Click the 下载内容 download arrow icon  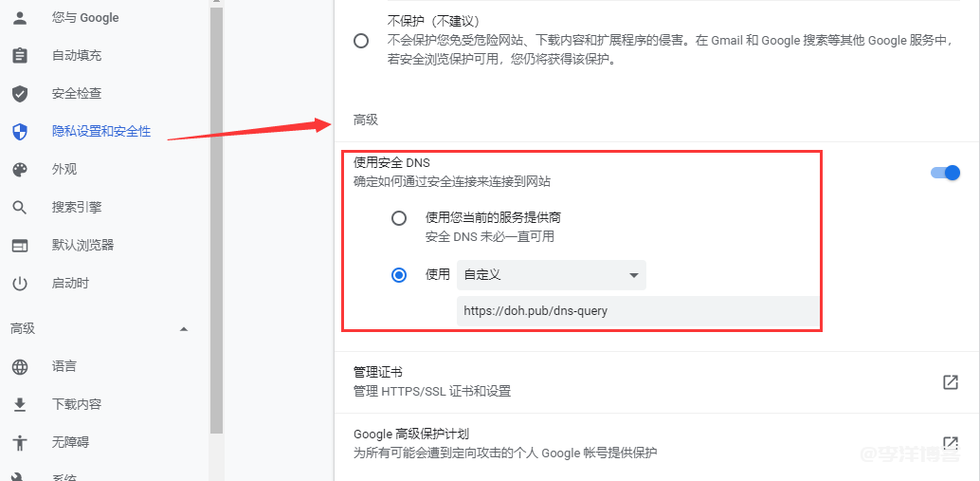[x=20, y=404]
